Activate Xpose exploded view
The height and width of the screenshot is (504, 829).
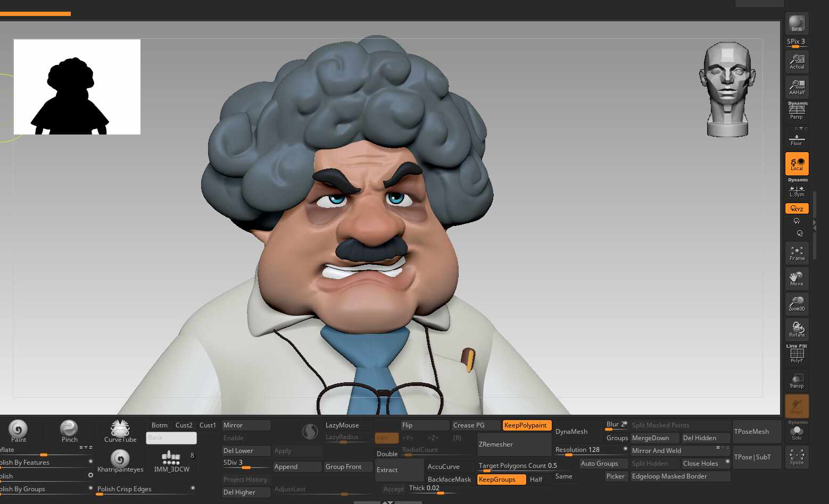(x=797, y=457)
